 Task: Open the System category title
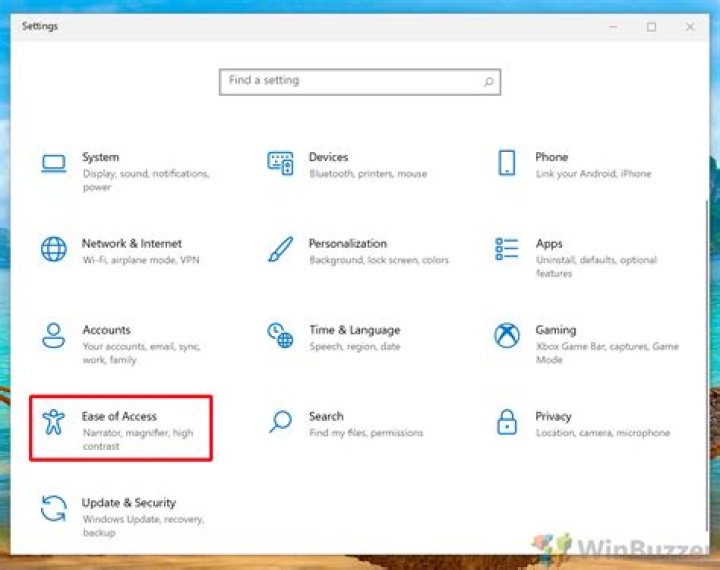coord(101,157)
